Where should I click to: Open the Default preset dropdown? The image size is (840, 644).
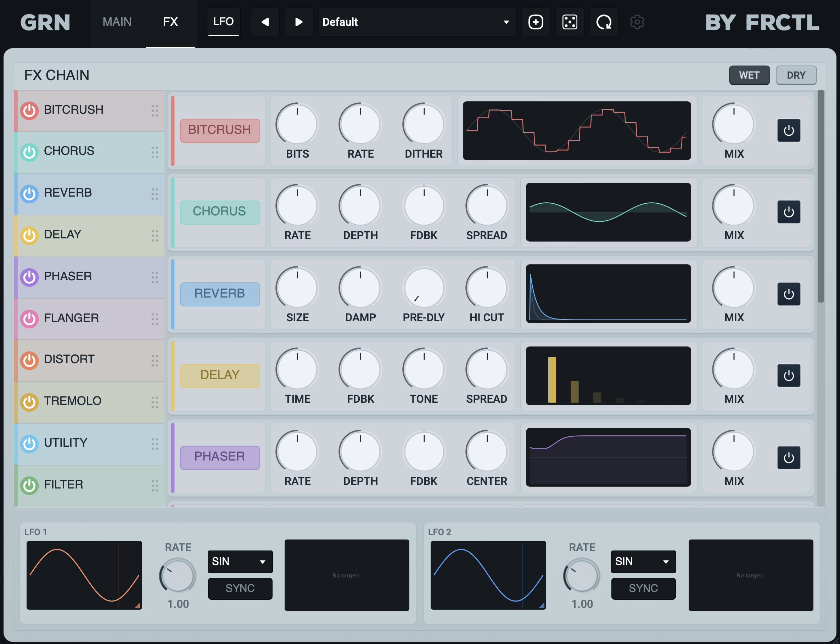pos(417,22)
